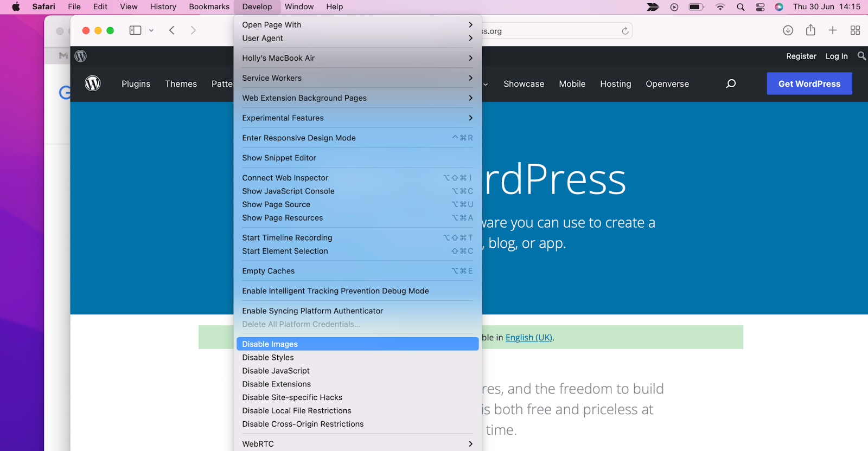Select Gmail pinned tab icon
868x451 pixels.
63,56
